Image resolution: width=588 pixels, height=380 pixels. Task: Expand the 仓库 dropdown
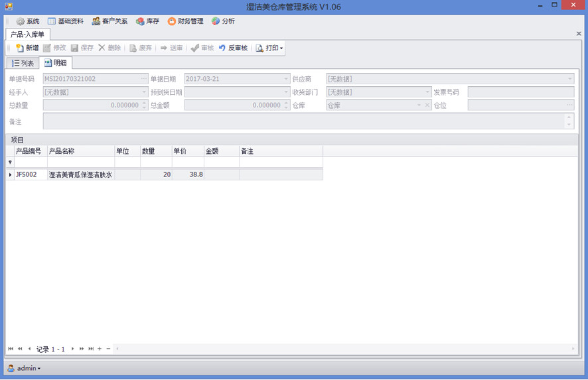[419, 105]
